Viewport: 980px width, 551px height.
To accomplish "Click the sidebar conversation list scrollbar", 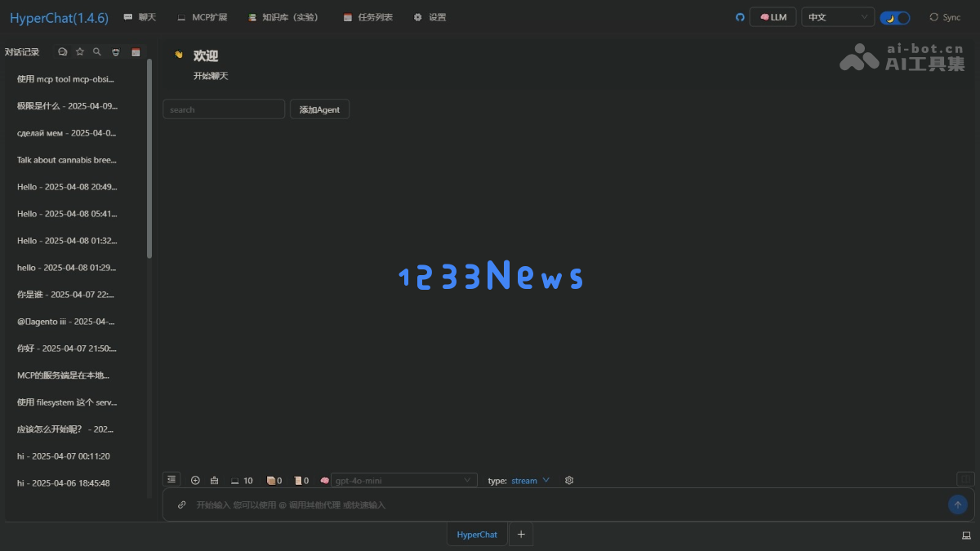I will coord(149,159).
